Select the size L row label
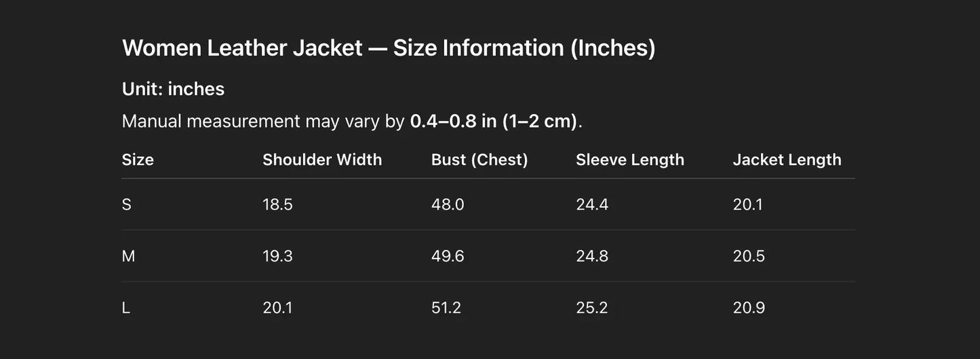The image size is (980, 359). (126, 307)
